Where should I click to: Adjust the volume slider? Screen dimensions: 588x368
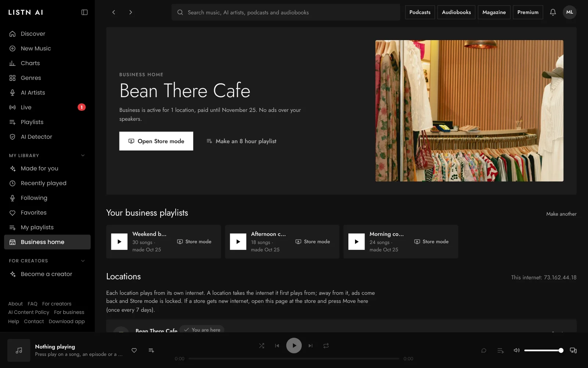[544, 350]
